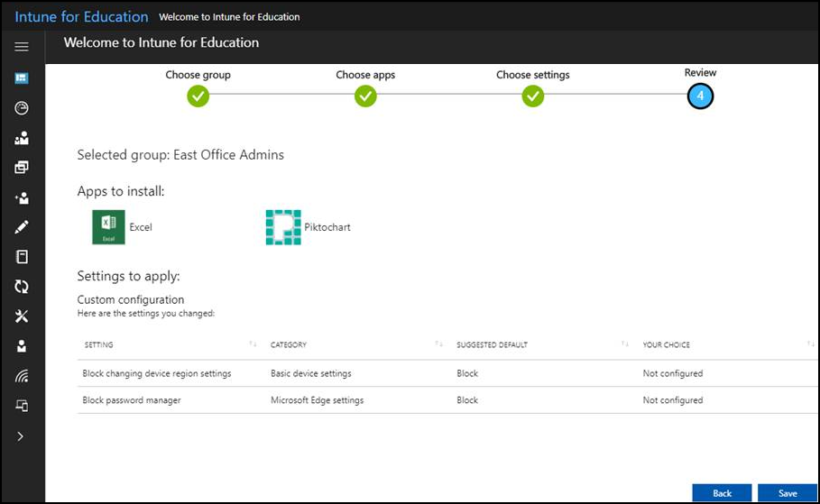
Task: Go to the Choose settings step checkmark
Action: click(x=533, y=96)
